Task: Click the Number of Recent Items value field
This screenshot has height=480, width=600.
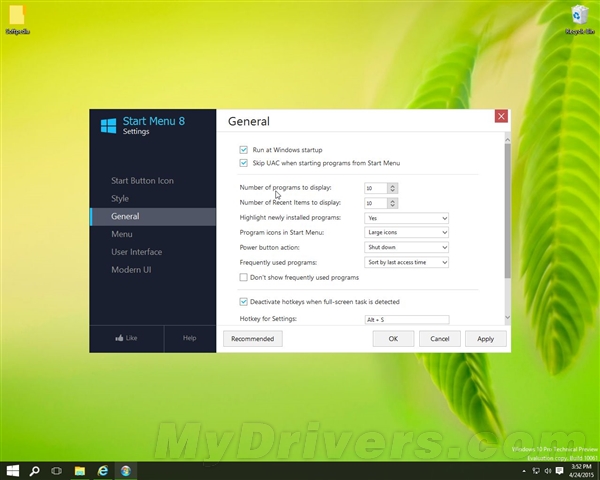Action: pos(376,203)
